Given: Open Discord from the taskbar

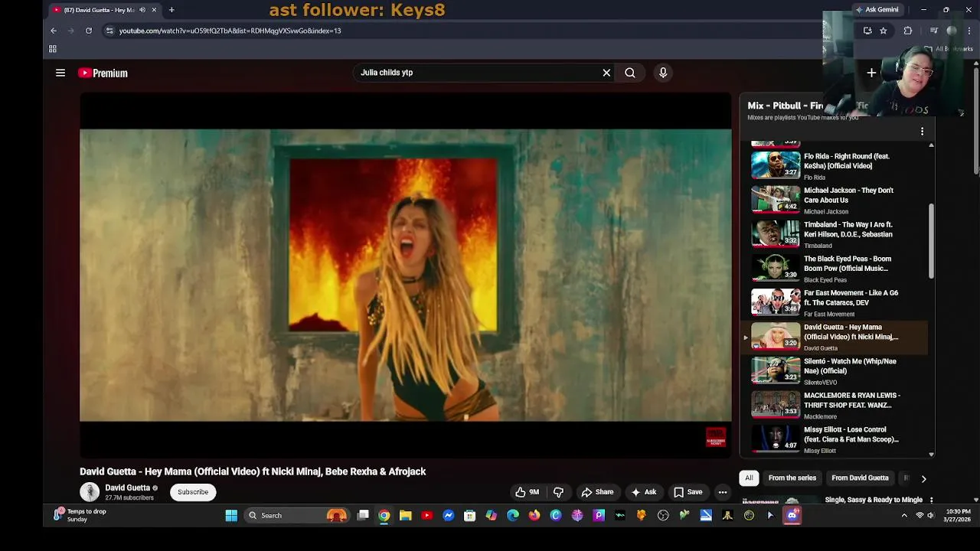Looking at the screenshot, I should (x=792, y=516).
